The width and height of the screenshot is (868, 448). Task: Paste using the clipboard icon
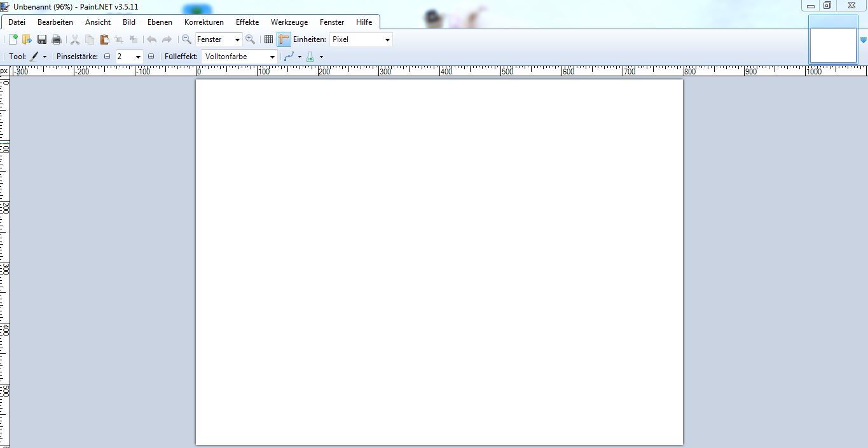(105, 39)
